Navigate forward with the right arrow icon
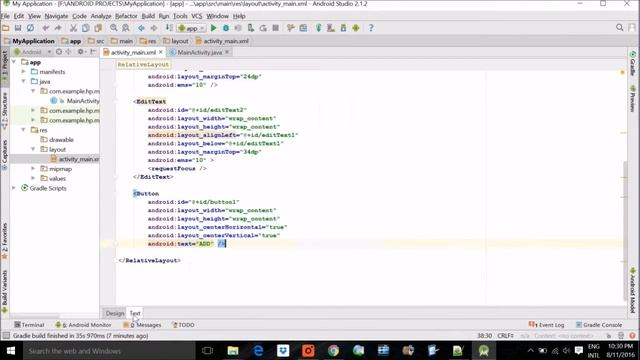The height and width of the screenshot is (360, 640). tap(154, 28)
